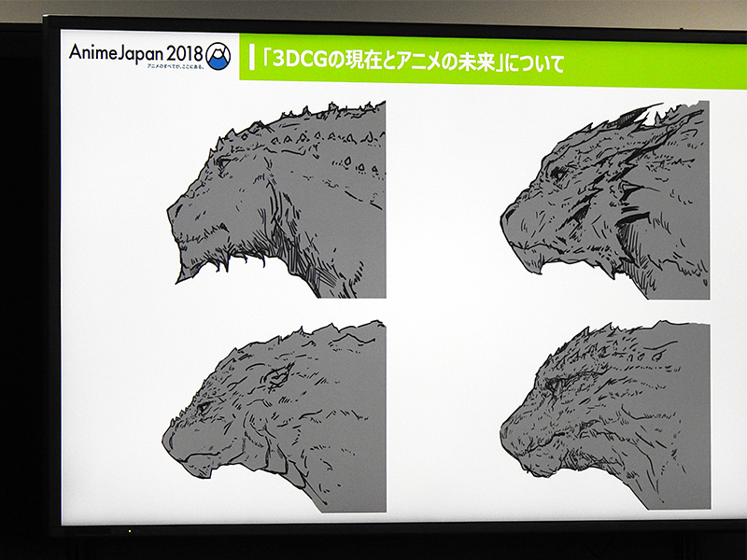Select the top-left monster head sketch
Image resolution: width=747 pixels, height=560 pixels.
275,200
